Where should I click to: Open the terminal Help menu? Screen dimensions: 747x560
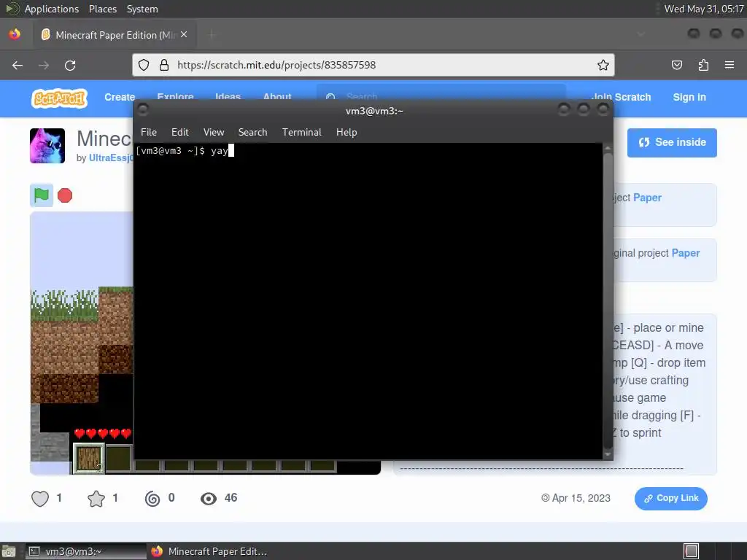pyautogui.click(x=347, y=133)
